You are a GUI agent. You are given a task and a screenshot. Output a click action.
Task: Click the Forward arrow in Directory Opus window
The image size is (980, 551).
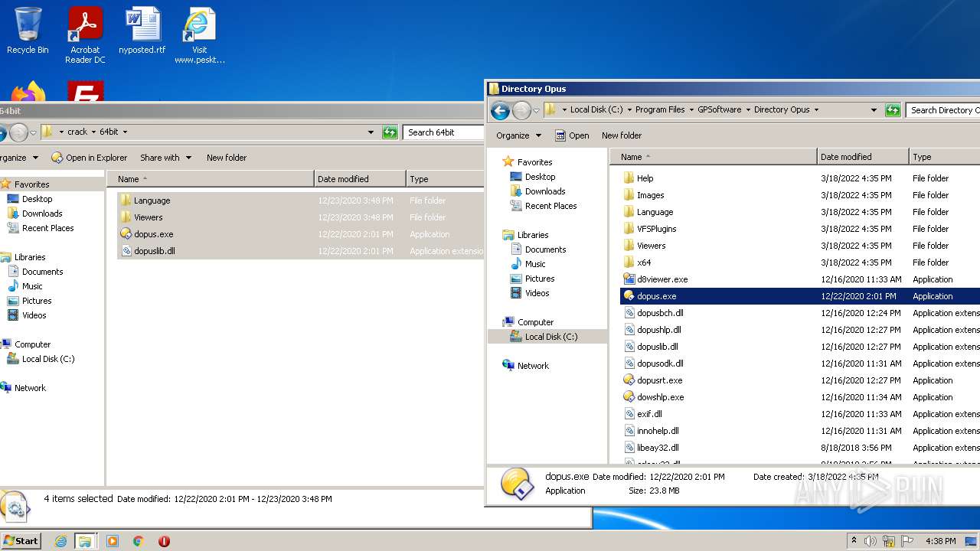tap(521, 110)
